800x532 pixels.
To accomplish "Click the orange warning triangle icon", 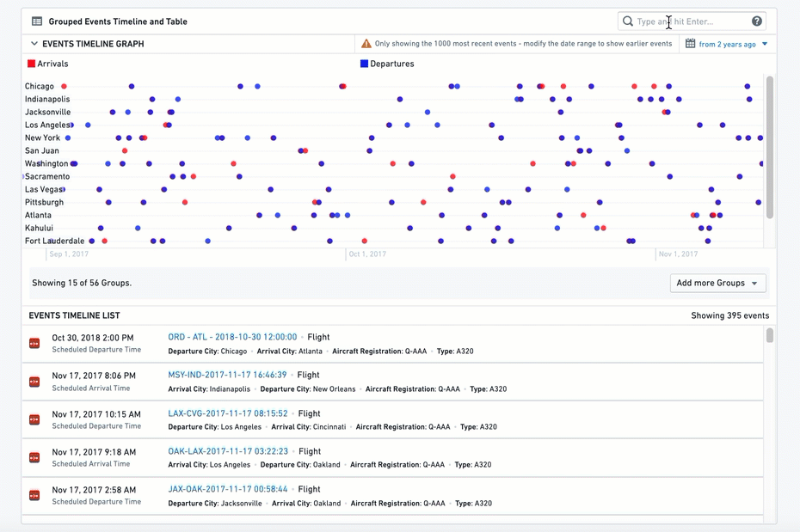I will pos(366,44).
